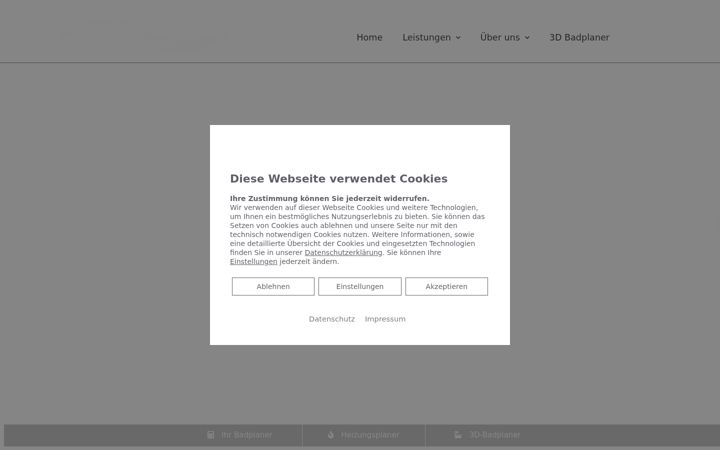Open Ihr Badplaner bottom bar link
This screenshot has width=720, height=450.
click(x=247, y=435)
